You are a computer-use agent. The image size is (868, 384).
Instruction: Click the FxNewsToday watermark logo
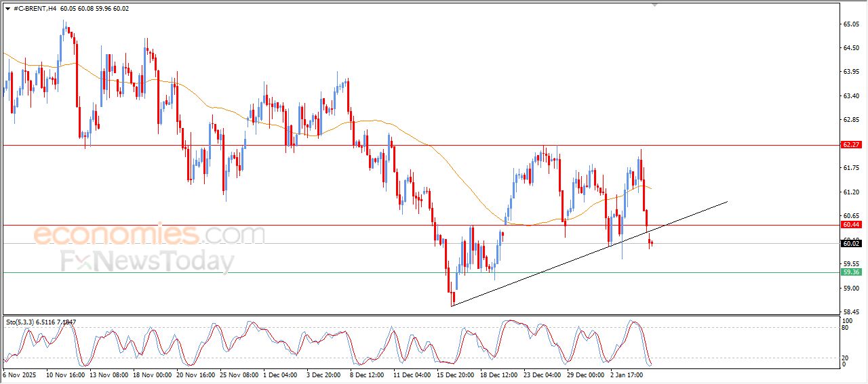[148, 261]
